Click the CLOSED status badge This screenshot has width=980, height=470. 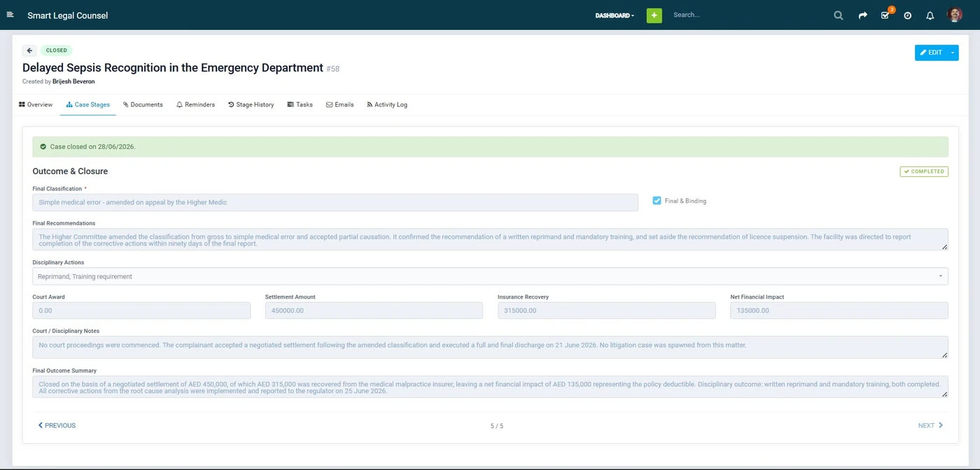(57, 50)
